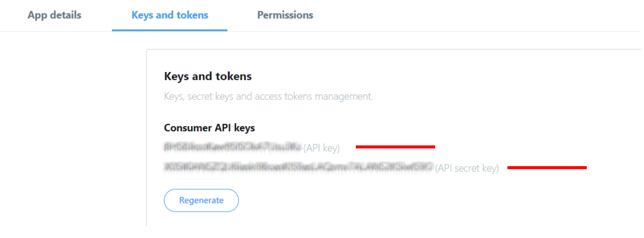Click the red line beside the API key
644x238 pixels.
pos(395,147)
